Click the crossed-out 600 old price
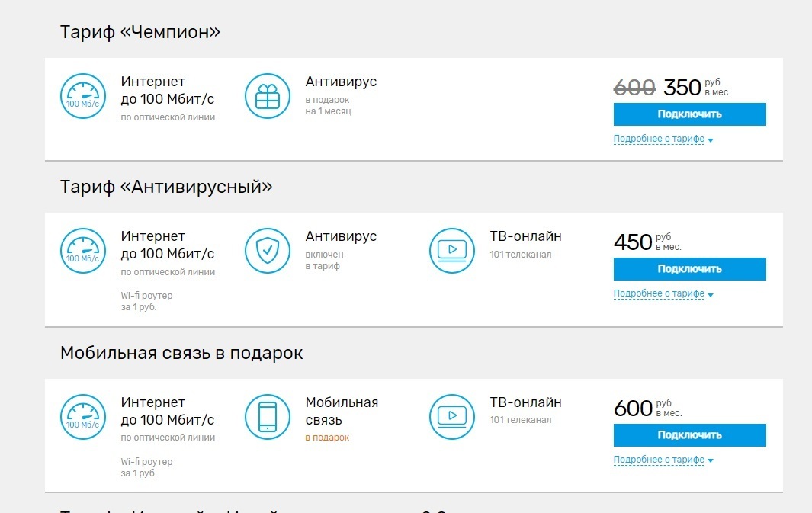Image resolution: width=812 pixels, height=513 pixels. pyautogui.click(x=634, y=88)
